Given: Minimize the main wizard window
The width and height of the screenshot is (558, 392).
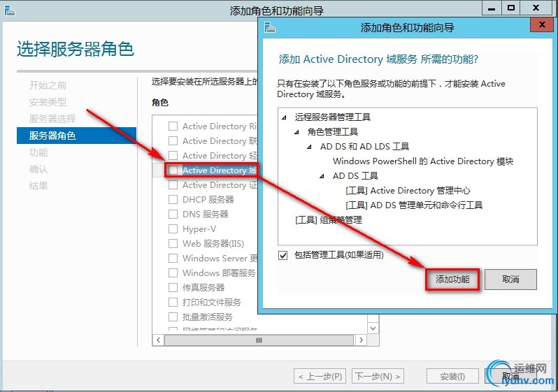Looking at the screenshot, I should (492, 8).
